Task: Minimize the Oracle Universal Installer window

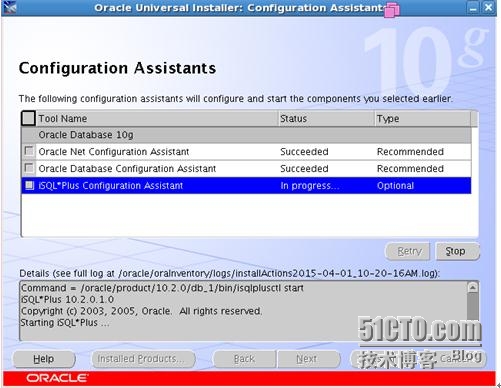Action: [473, 8]
